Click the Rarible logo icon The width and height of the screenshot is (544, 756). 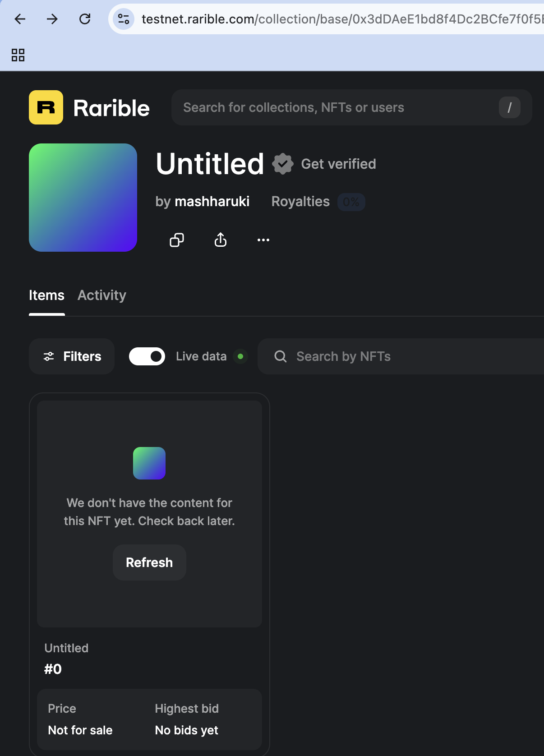pyautogui.click(x=46, y=107)
